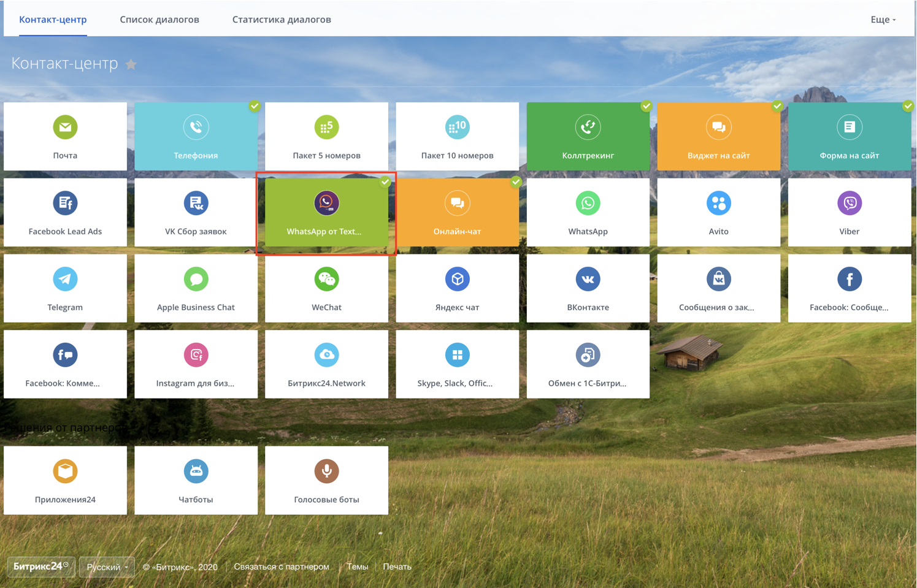The height and width of the screenshot is (588, 917).
Task: Open the Онлайн-чат icon
Action: click(x=457, y=203)
